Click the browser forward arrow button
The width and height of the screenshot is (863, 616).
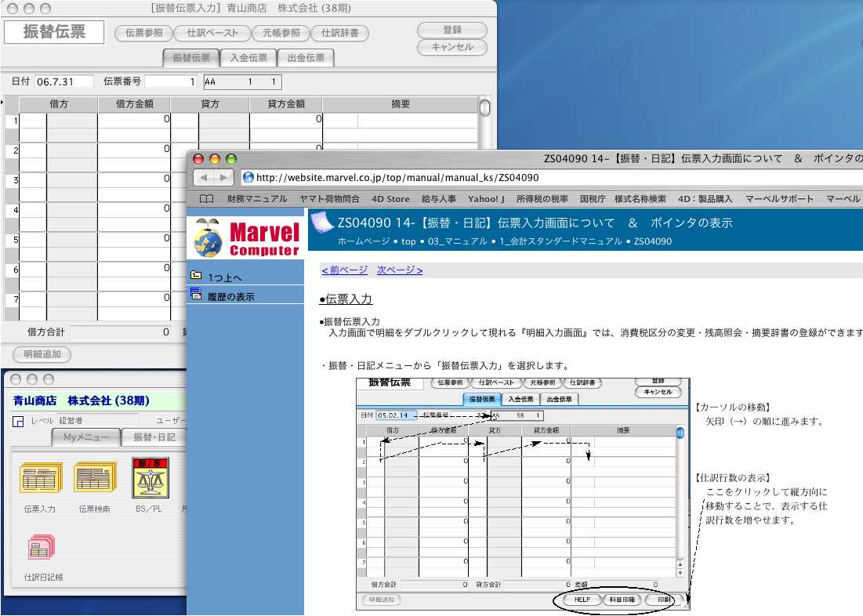point(223,177)
